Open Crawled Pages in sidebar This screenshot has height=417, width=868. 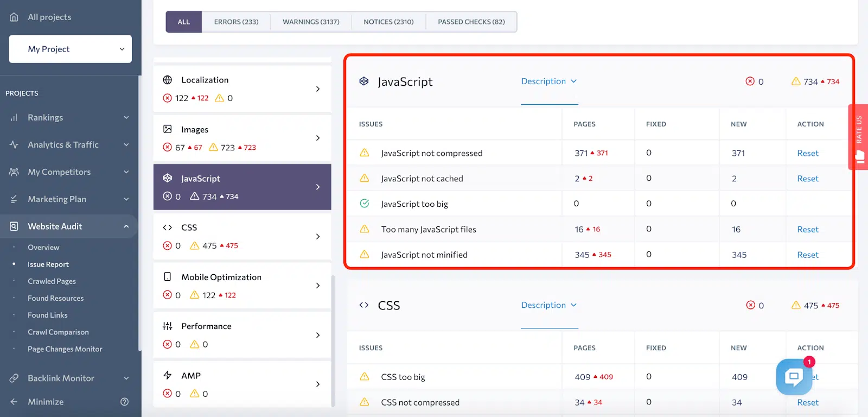click(52, 281)
